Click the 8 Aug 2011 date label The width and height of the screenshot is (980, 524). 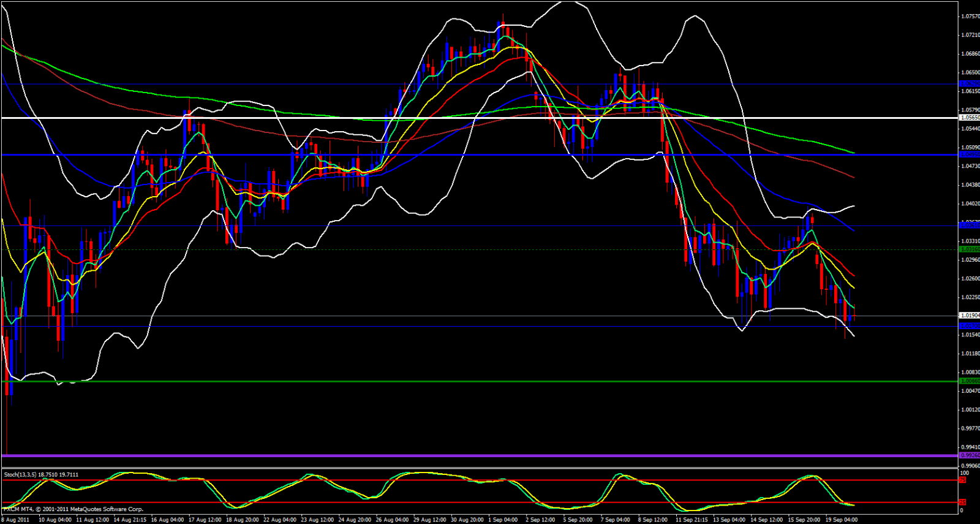coord(15,520)
